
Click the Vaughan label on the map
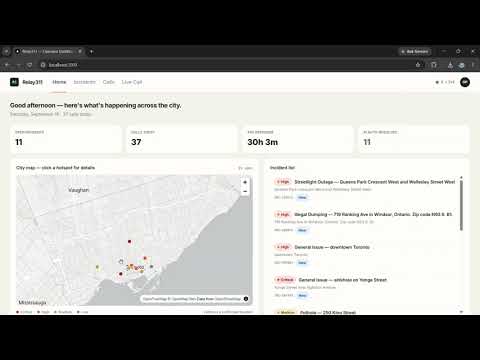click(x=79, y=190)
